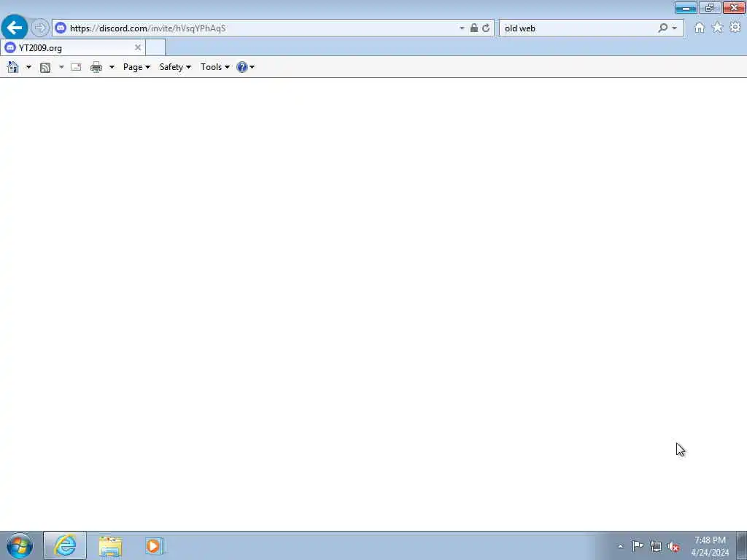Click the forward navigation arrow
This screenshot has height=560, width=747.
pos(39,28)
